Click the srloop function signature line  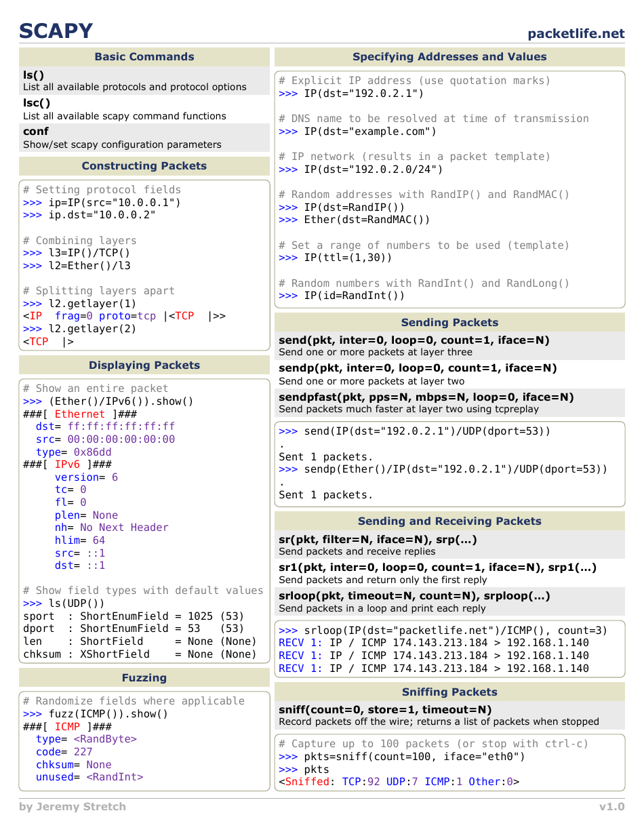[414, 596]
